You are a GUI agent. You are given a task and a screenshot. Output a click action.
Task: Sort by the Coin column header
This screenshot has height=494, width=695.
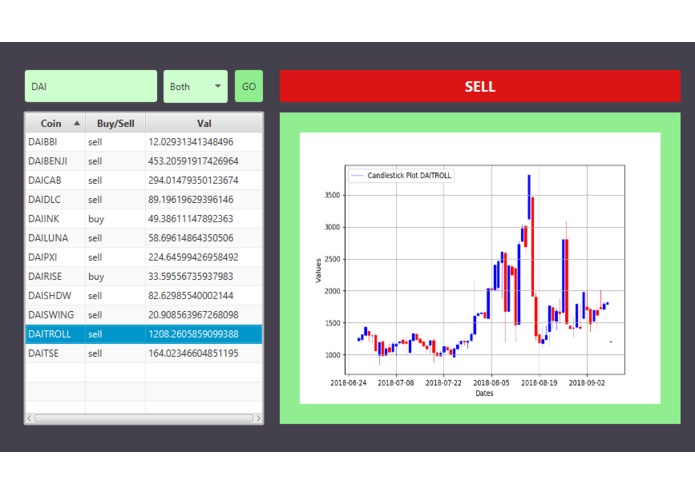pyautogui.click(x=55, y=123)
